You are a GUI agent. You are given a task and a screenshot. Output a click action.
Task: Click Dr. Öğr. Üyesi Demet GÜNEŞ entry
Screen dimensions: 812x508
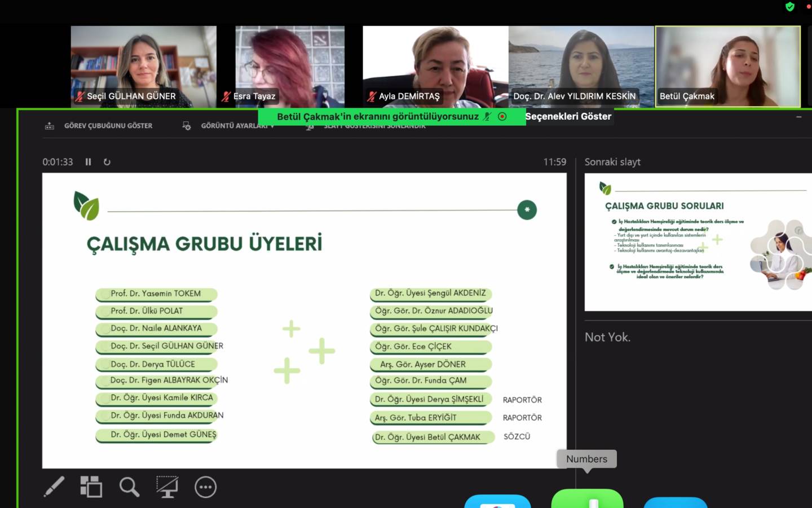coord(156,435)
